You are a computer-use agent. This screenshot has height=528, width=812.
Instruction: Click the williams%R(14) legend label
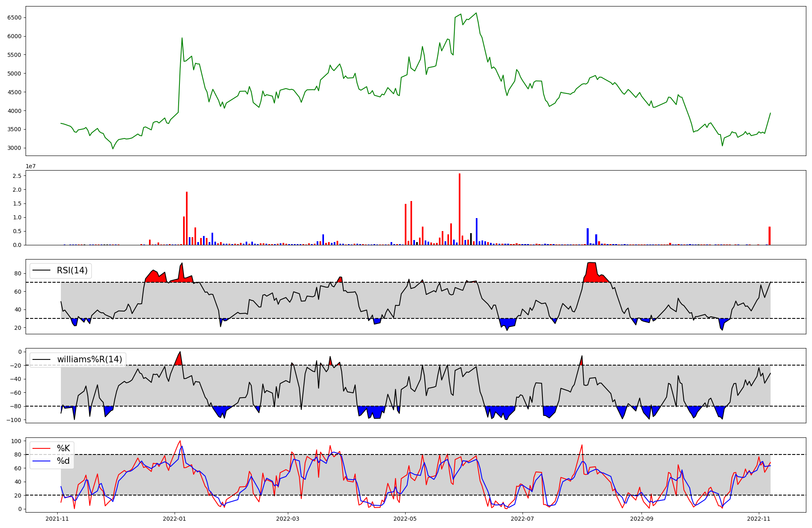point(89,359)
